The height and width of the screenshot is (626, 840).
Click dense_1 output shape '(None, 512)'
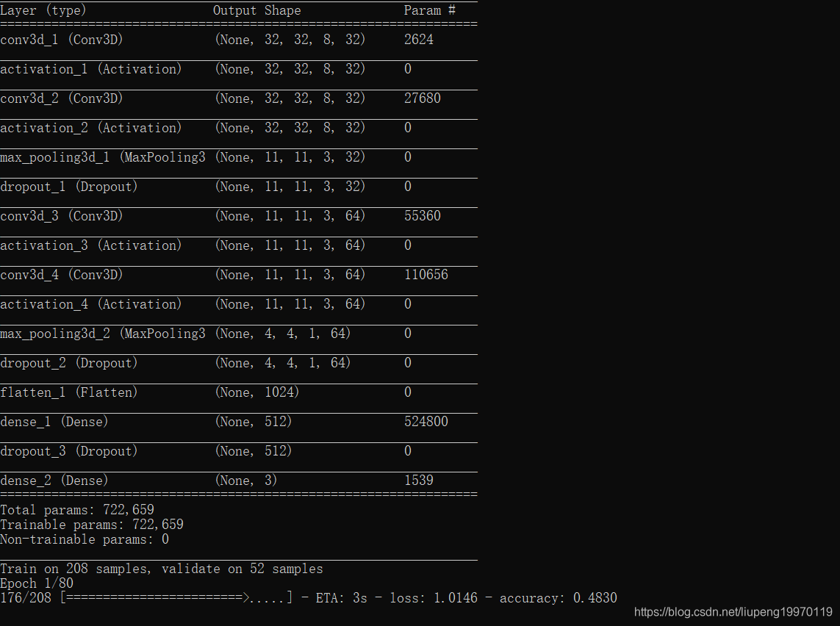pyautogui.click(x=254, y=422)
